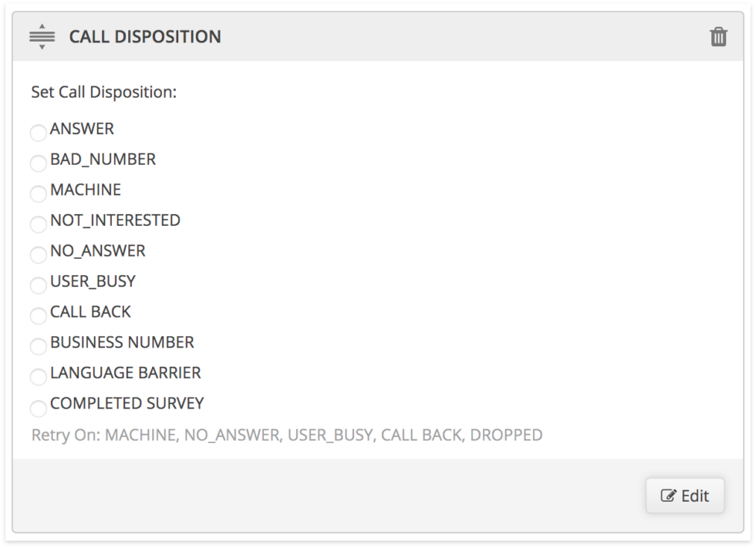Screen dimensions: 756x548
Task: Select the LANGUAGE BARRIER radio button
Action: pyautogui.click(x=38, y=377)
